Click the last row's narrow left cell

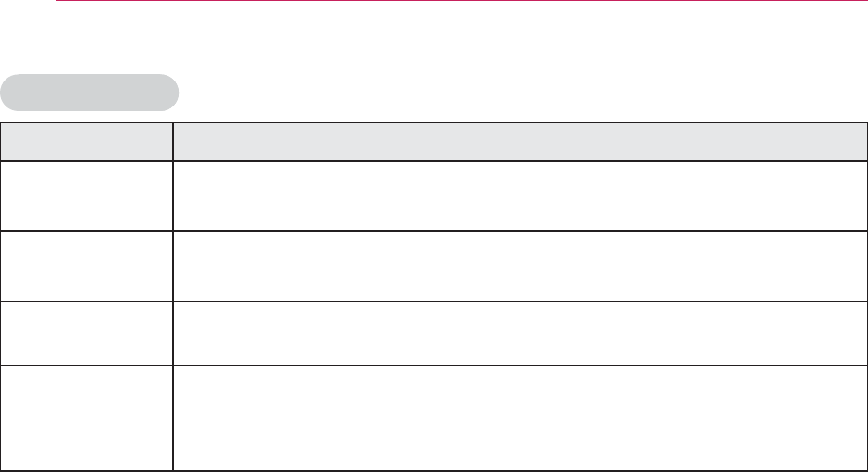86,437
